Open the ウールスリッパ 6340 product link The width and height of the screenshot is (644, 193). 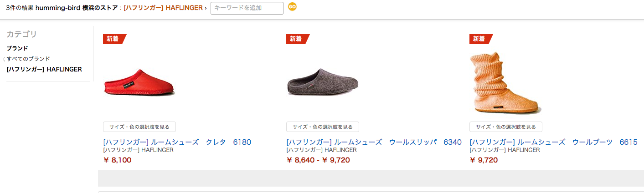point(374,142)
